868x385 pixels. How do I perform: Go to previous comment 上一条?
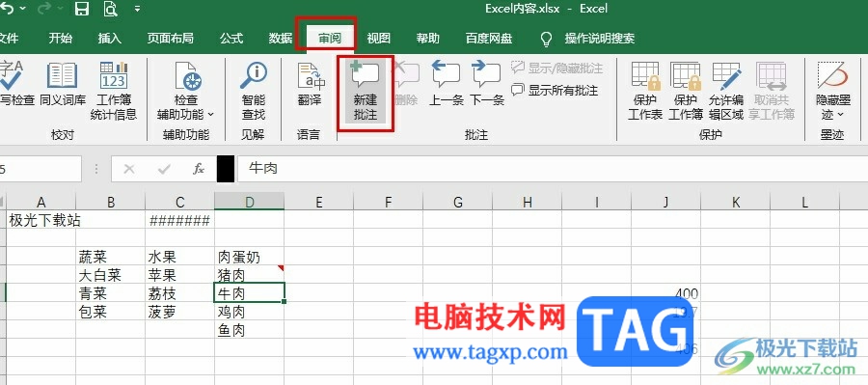[x=447, y=84]
